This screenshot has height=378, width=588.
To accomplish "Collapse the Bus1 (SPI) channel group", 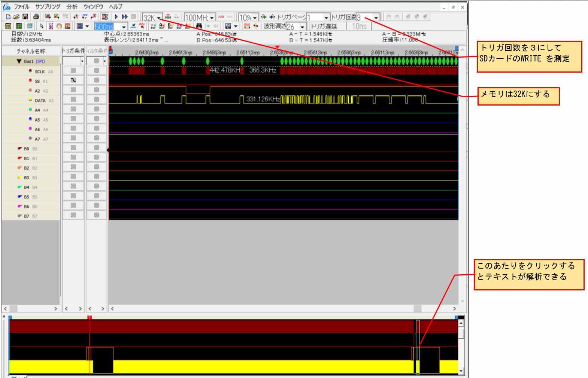I will point(19,61).
